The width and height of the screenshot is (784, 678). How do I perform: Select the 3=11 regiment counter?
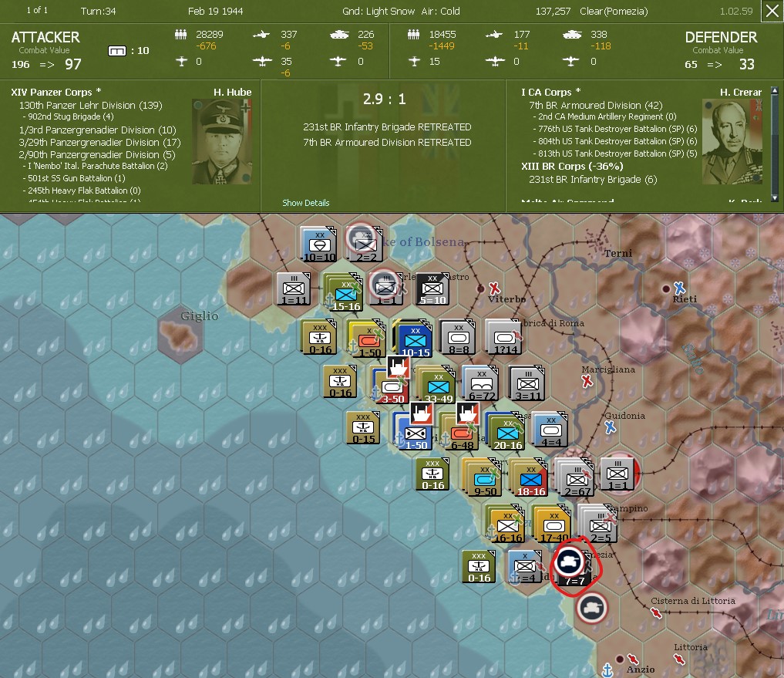coord(527,384)
